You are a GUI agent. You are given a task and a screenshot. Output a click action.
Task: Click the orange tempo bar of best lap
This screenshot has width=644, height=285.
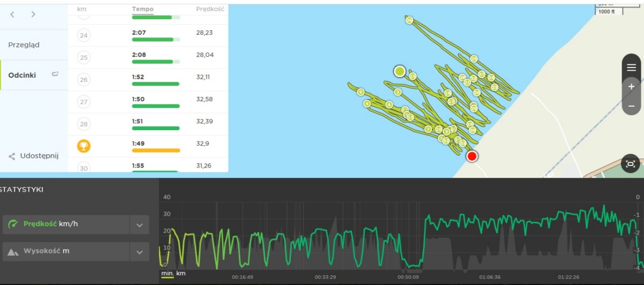click(156, 151)
